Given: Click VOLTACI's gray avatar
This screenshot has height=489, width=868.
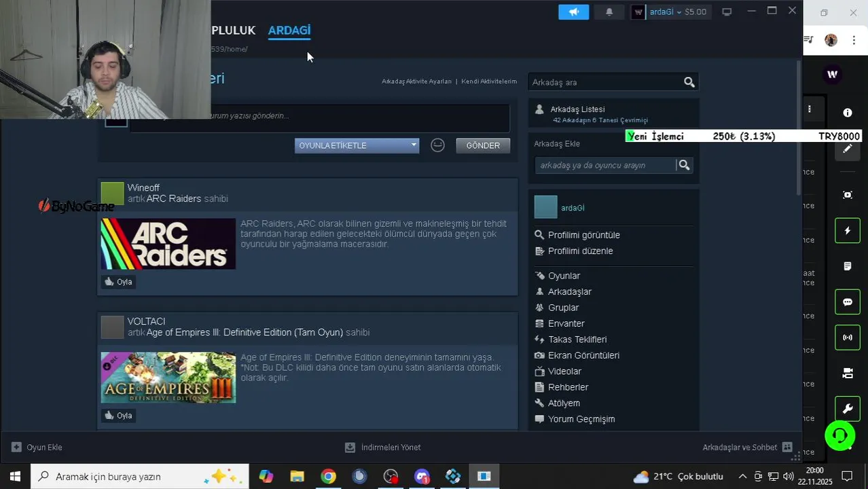Looking at the screenshot, I should [113, 327].
